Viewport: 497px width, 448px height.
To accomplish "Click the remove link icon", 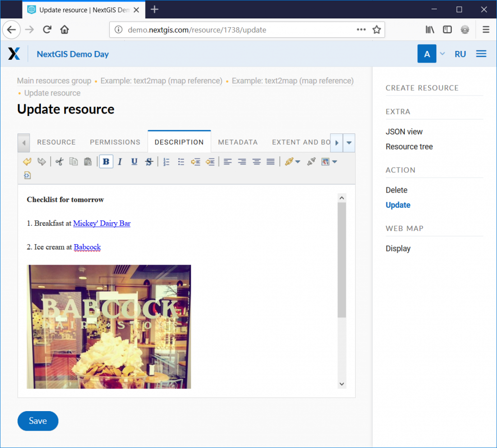I will (311, 162).
